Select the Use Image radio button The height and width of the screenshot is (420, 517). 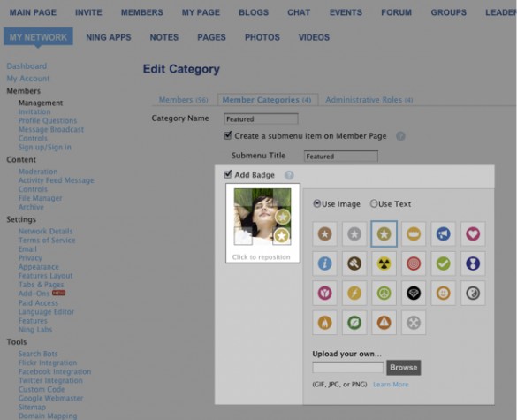tap(317, 203)
